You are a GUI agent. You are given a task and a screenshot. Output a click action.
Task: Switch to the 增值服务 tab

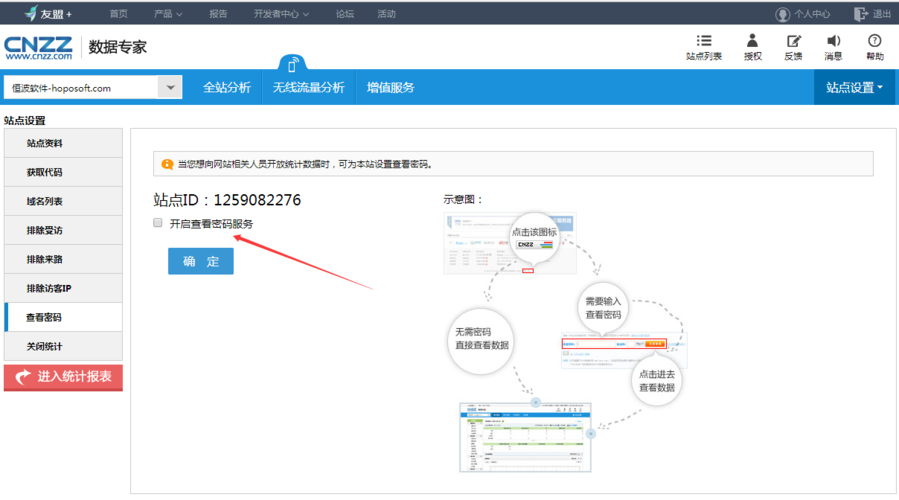point(390,88)
